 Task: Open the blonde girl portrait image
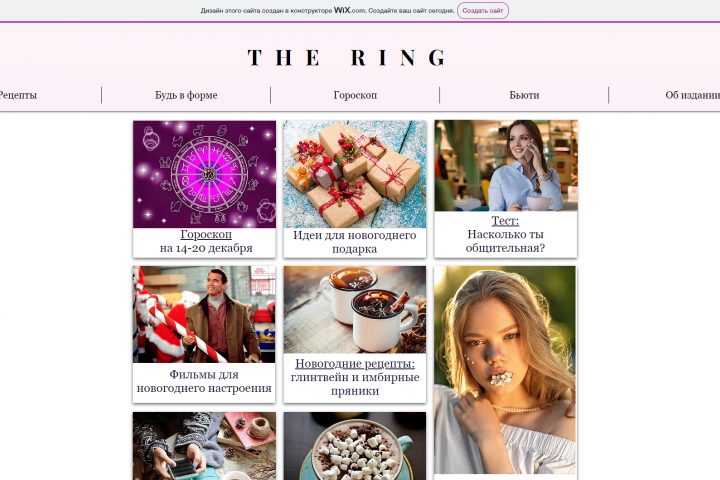pyautogui.click(x=505, y=370)
